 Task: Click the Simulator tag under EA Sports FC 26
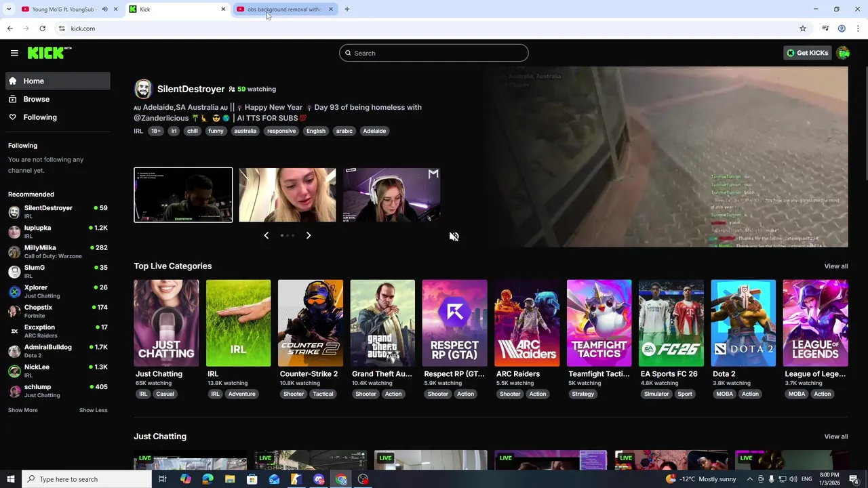[x=656, y=394]
